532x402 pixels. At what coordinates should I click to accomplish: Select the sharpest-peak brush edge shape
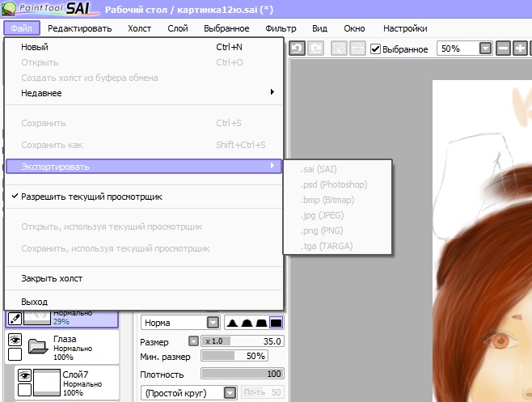[232, 323]
